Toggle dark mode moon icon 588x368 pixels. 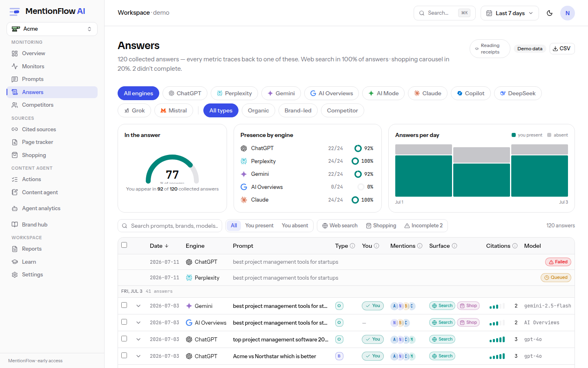[x=550, y=13]
